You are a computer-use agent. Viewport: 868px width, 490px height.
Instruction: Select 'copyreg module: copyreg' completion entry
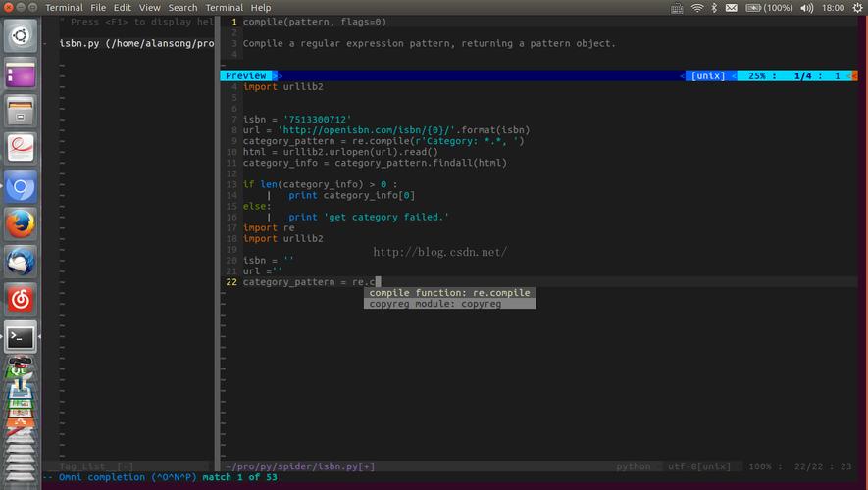449,304
